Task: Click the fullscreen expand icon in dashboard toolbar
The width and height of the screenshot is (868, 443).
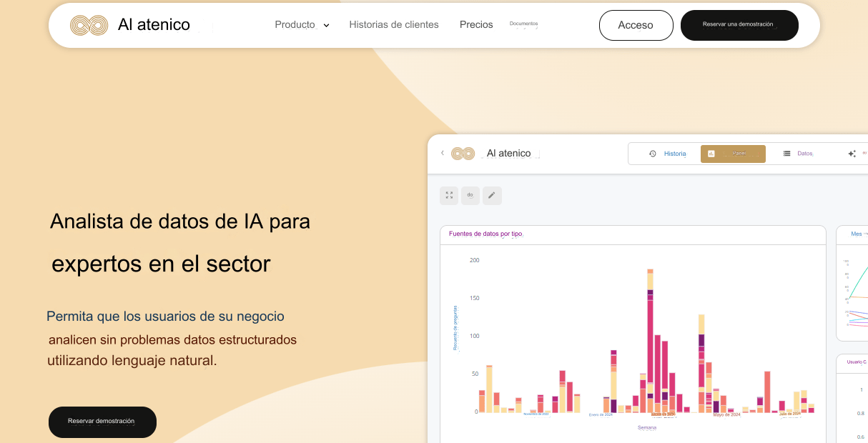Action: pos(449,195)
